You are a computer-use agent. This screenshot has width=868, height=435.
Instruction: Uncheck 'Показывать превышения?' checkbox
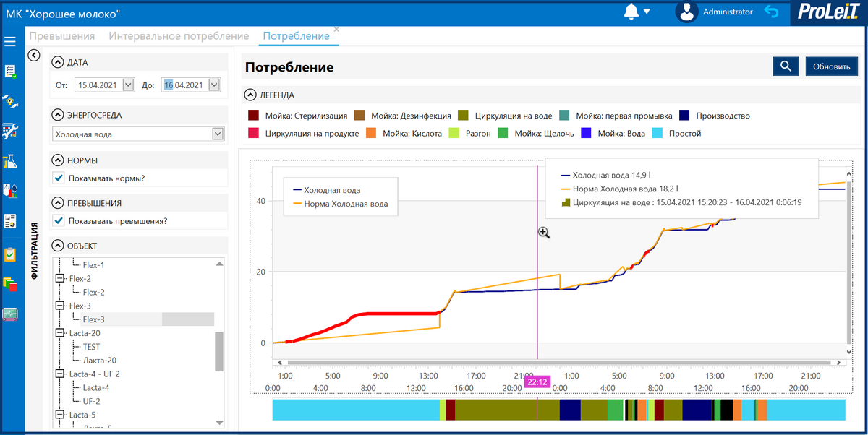click(x=59, y=221)
